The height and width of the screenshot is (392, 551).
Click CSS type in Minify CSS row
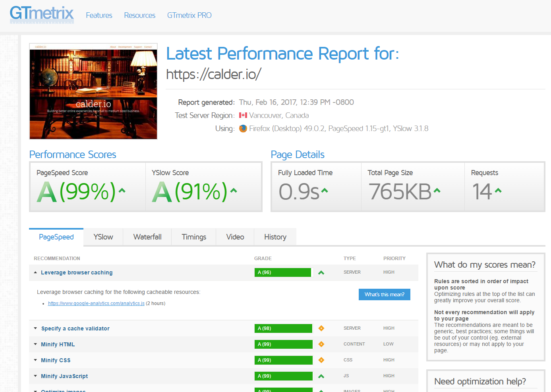(x=348, y=360)
